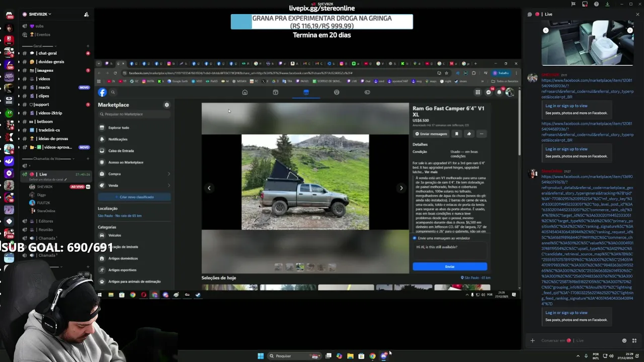
Task: Open the Facebook Reels/Video icon in top nav
Action: pos(275,92)
